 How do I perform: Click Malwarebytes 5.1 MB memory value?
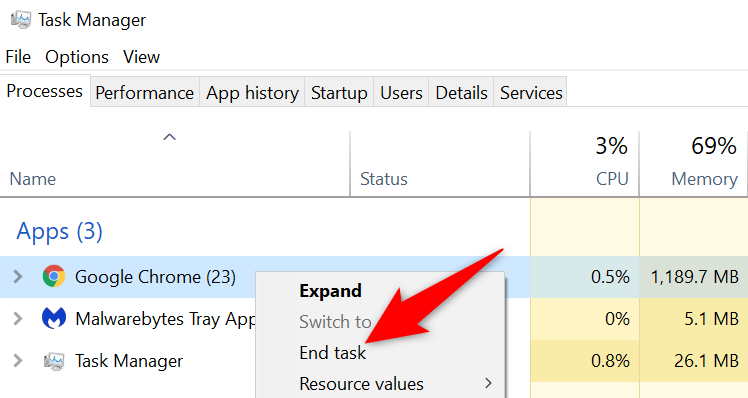[711, 319]
